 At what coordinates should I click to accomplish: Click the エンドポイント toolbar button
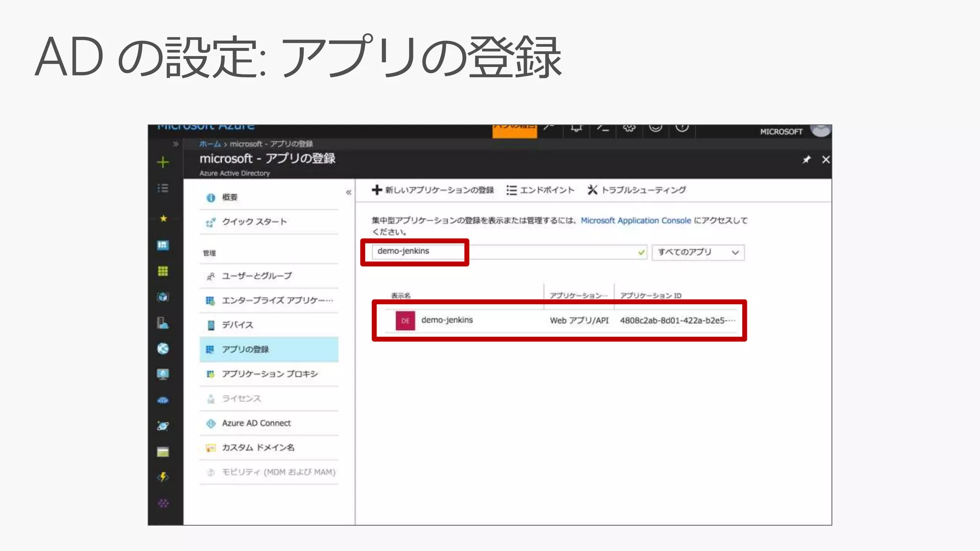pyautogui.click(x=540, y=190)
